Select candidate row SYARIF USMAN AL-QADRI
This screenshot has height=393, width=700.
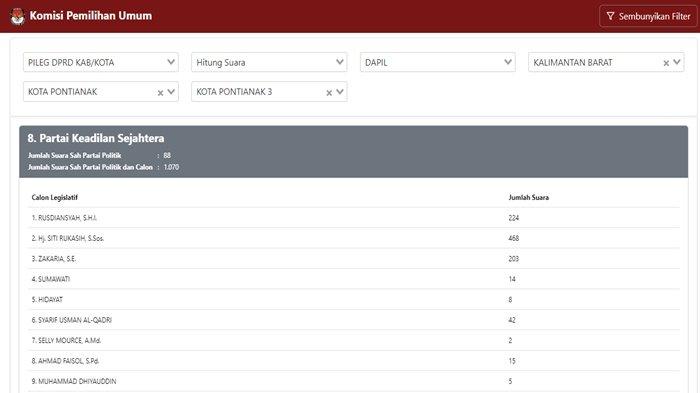pos(354,320)
